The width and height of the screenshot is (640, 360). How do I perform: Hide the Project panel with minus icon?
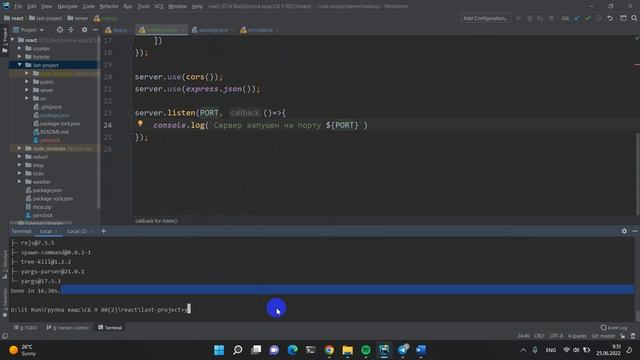point(95,30)
